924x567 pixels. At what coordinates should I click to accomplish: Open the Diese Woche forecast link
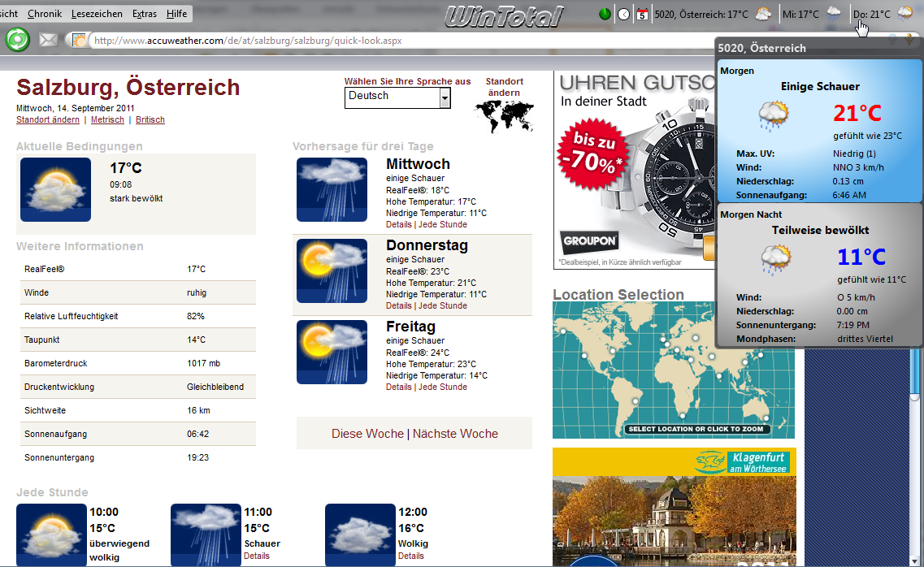pyautogui.click(x=367, y=433)
